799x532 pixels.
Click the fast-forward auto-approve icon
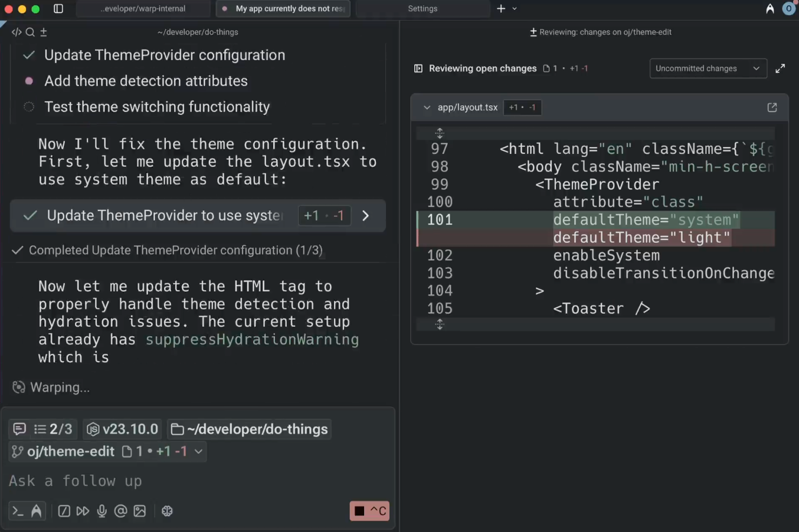click(83, 511)
